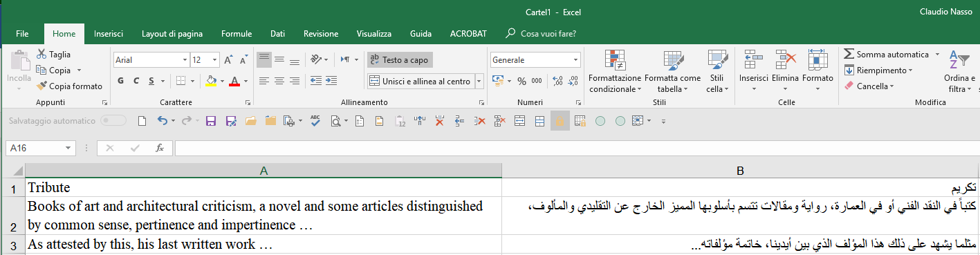This screenshot has height=255, width=980.
Task: Open Name Box A16 dropdown arrow
Action: click(x=68, y=148)
